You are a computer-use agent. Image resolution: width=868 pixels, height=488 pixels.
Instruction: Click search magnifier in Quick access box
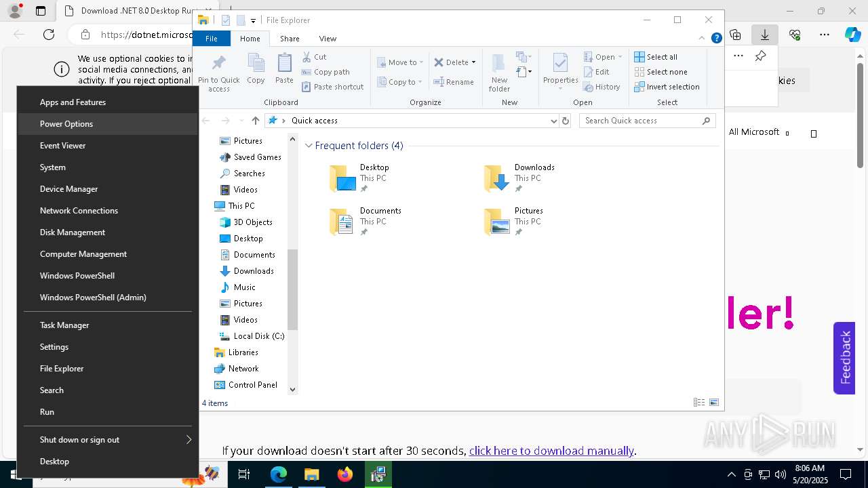click(706, 121)
